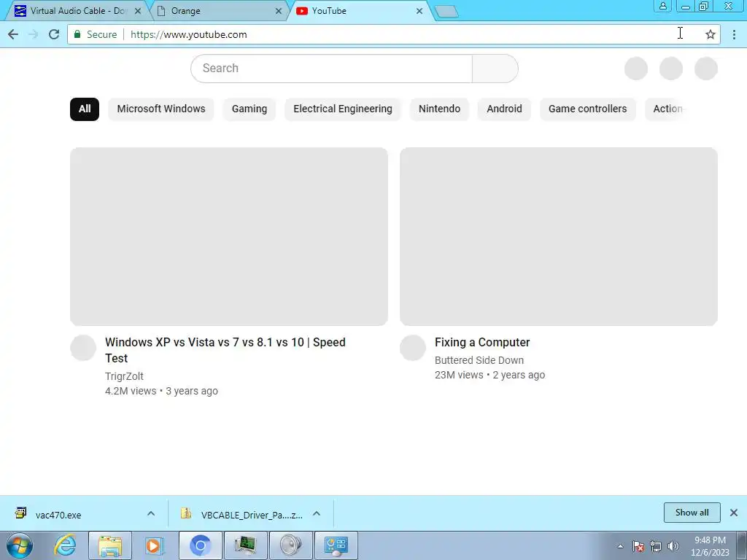Viewport: 747px width, 560px height.
Task: Open Windows Media Player taskbar icon
Action: coord(155,545)
